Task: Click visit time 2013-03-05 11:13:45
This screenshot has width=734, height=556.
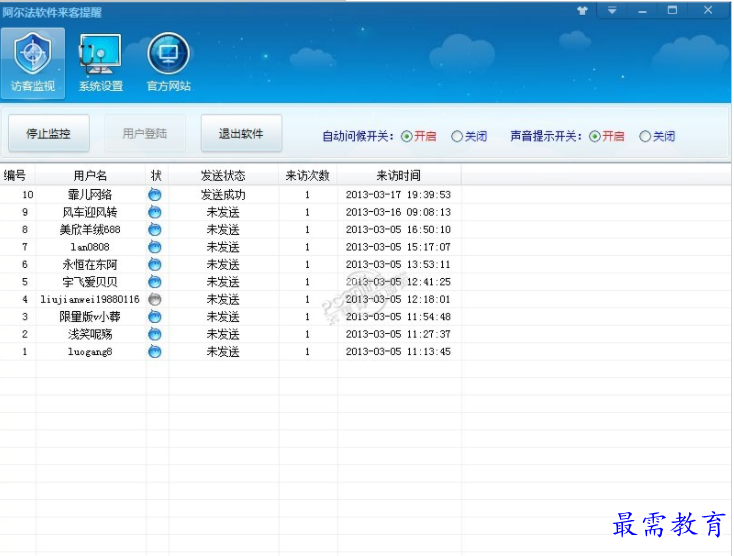Action: tap(398, 351)
